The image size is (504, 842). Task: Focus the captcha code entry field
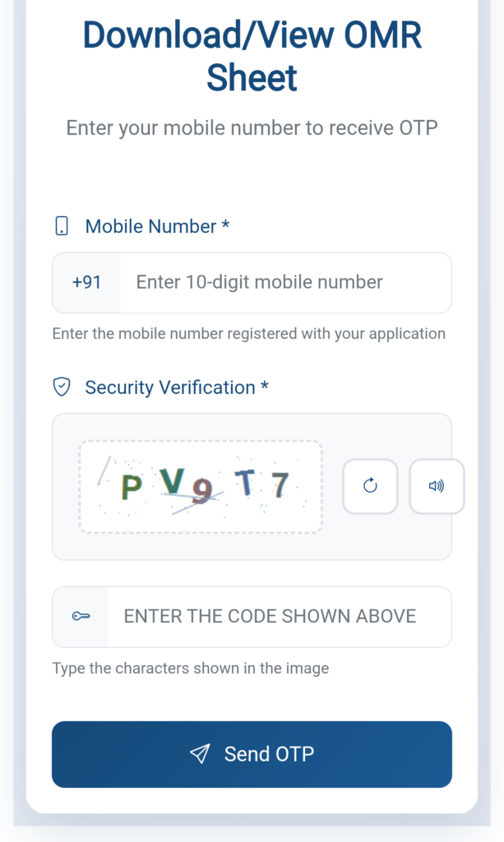pyautogui.click(x=278, y=617)
